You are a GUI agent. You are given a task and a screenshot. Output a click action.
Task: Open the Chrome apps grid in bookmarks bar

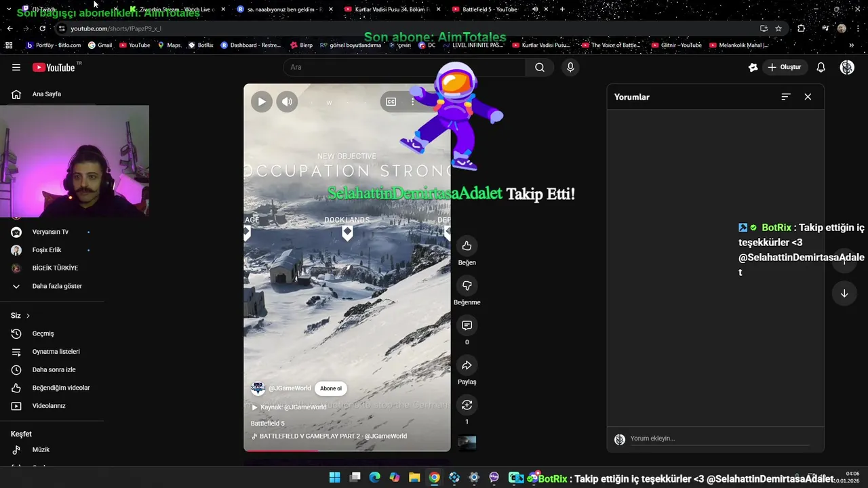pos(9,45)
